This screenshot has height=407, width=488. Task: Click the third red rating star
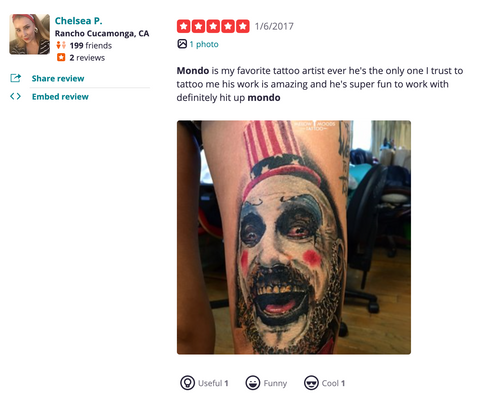pos(213,26)
